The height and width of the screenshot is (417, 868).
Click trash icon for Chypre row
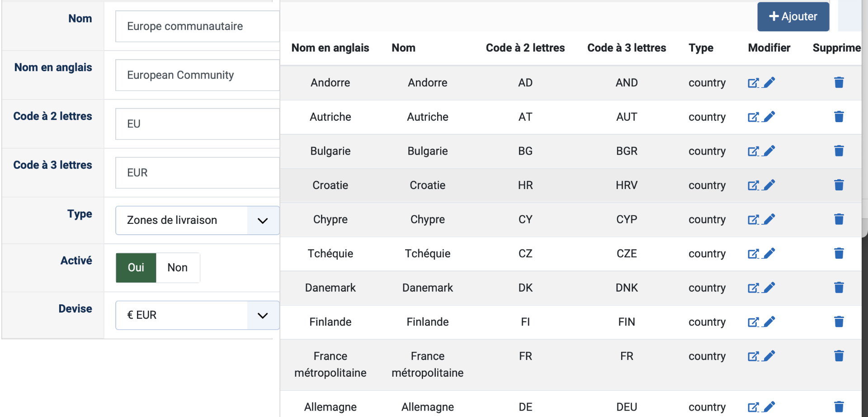coord(839,219)
